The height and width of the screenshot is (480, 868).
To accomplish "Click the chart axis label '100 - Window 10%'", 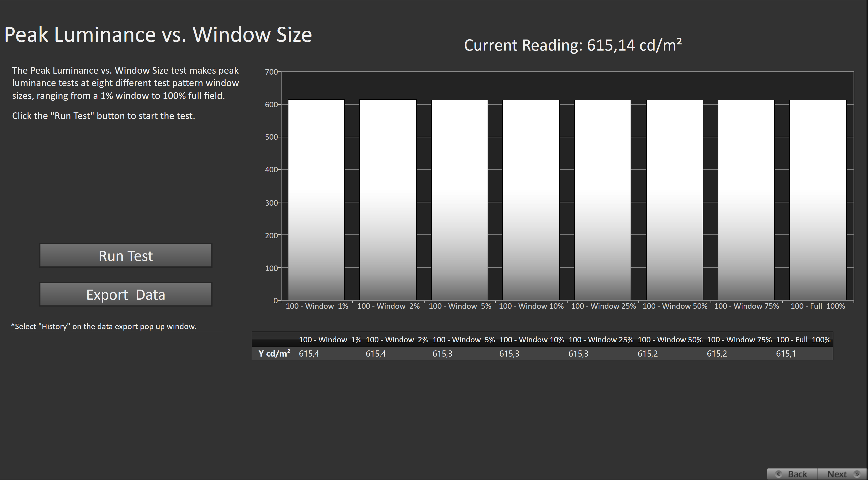I will pyautogui.click(x=531, y=306).
